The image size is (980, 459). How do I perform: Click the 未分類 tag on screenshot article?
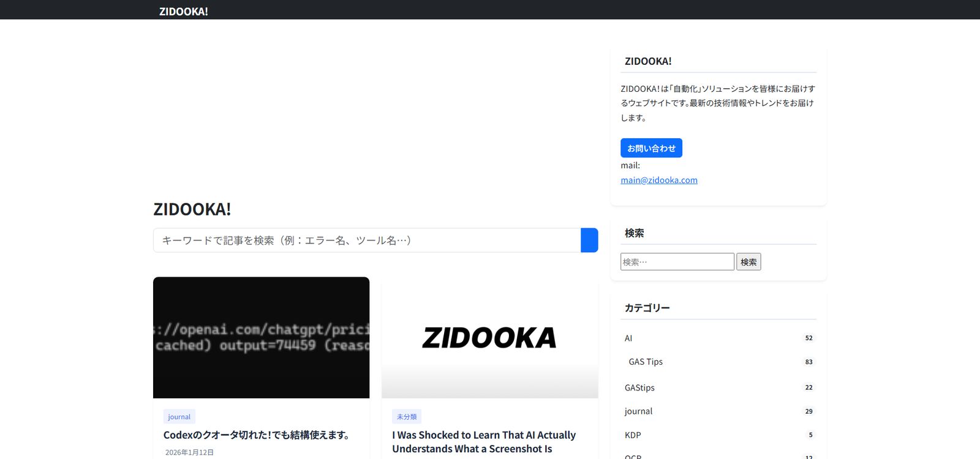(407, 417)
